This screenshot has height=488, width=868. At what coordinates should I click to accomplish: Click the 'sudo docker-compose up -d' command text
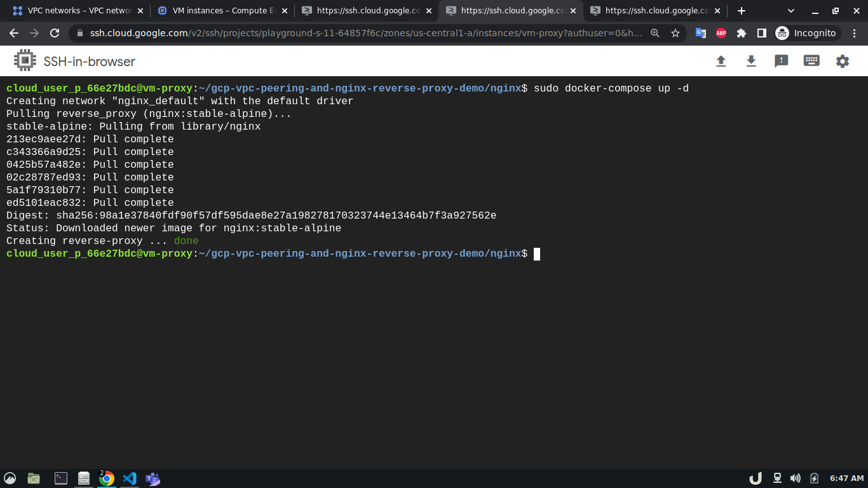coord(611,88)
